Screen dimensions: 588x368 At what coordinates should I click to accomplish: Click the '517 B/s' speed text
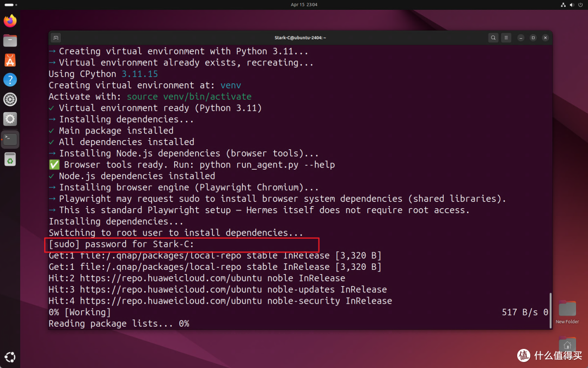click(520, 312)
